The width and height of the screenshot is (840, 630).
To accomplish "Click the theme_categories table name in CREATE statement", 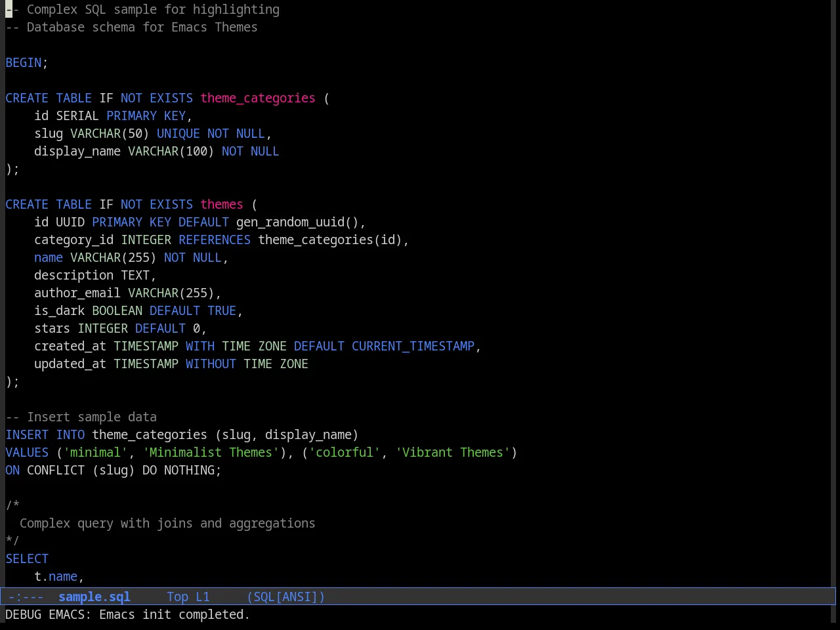I will pos(258,98).
